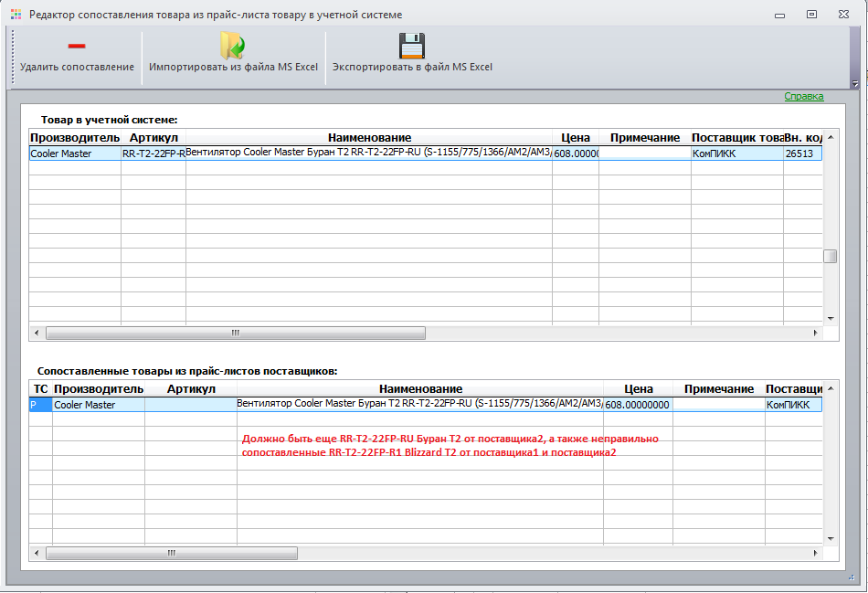Select price 608.00000000 in bottom table
The width and height of the screenshot is (868, 593).
coord(639,405)
